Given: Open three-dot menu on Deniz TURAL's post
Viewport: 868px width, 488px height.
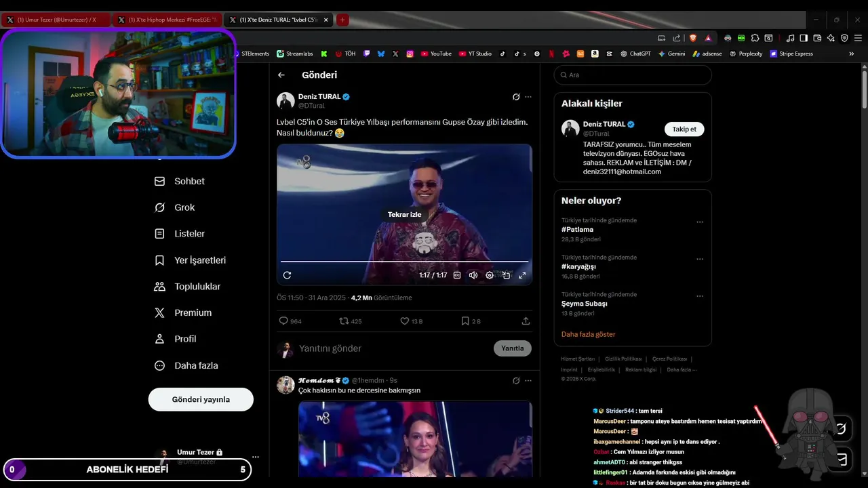Looking at the screenshot, I should coord(528,97).
